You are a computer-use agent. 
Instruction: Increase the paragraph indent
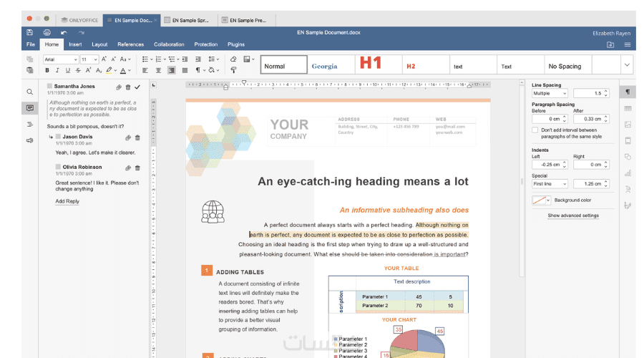tap(198, 59)
